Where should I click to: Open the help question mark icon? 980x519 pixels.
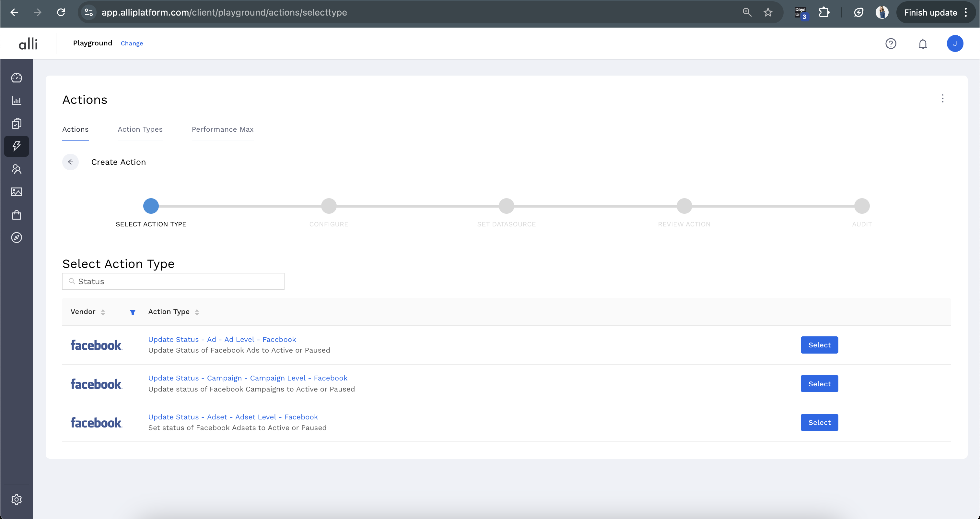tap(891, 44)
